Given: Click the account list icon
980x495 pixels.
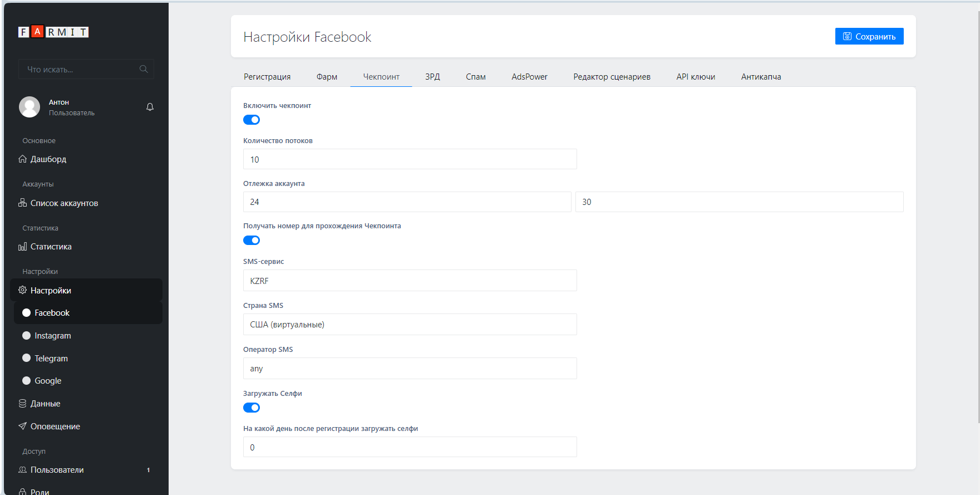Looking at the screenshot, I should (23, 203).
